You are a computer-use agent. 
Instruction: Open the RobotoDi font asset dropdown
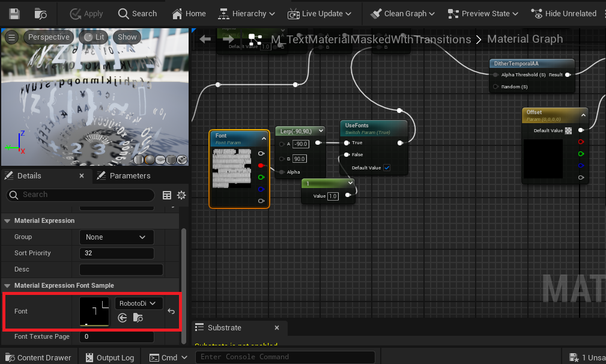pyautogui.click(x=138, y=303)
